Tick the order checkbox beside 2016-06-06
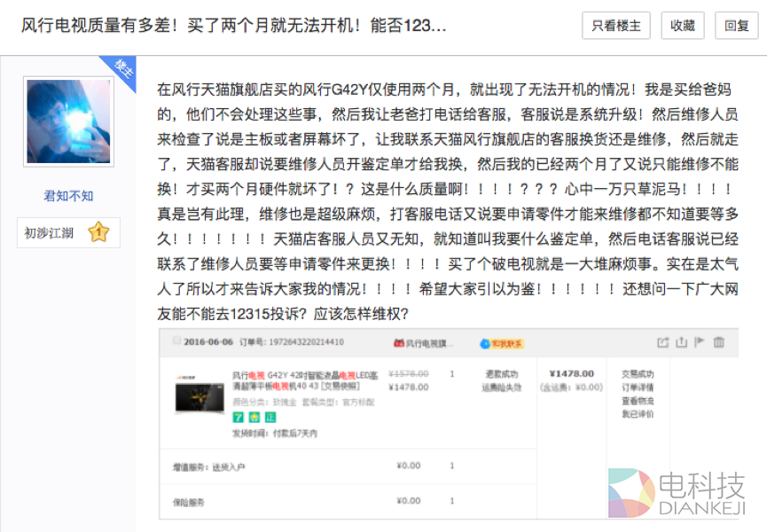 (177, 342)
